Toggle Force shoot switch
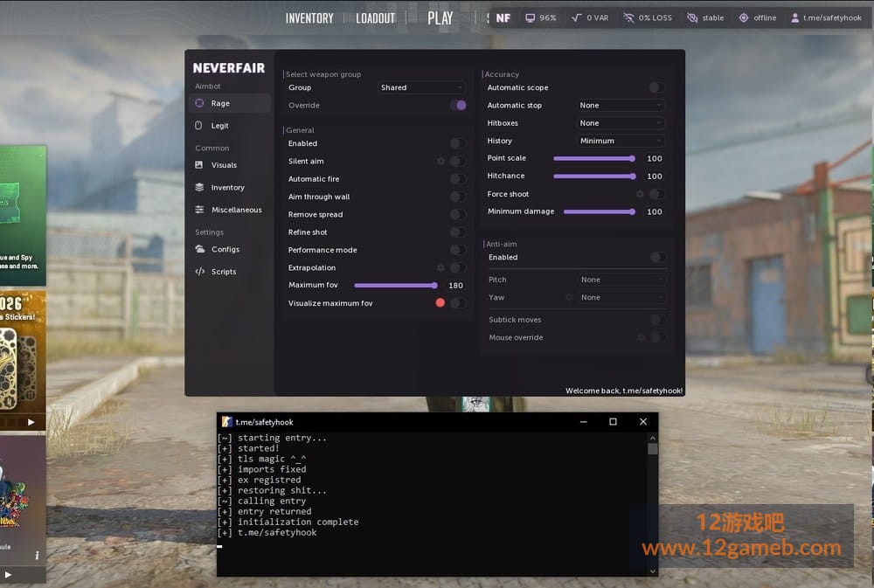This screenshot has width=874, height=588. pyautogui.click(x=656, y=194)
